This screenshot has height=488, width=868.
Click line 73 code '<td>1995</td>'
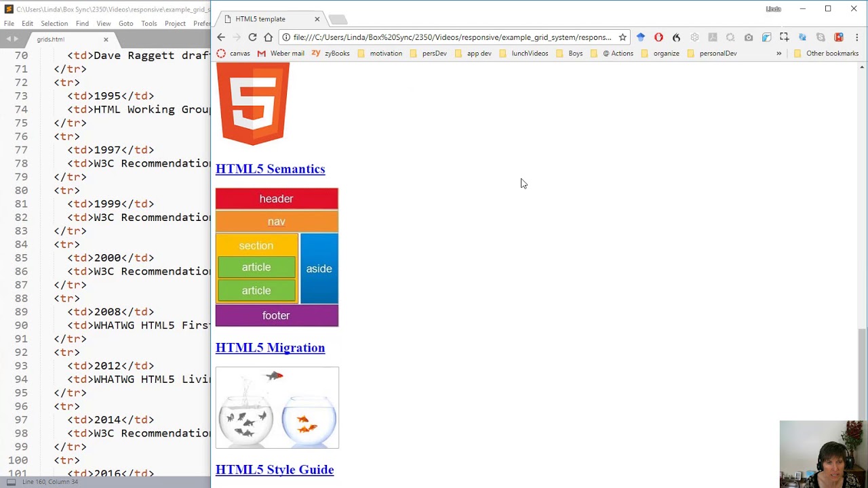tap(111, 96)
